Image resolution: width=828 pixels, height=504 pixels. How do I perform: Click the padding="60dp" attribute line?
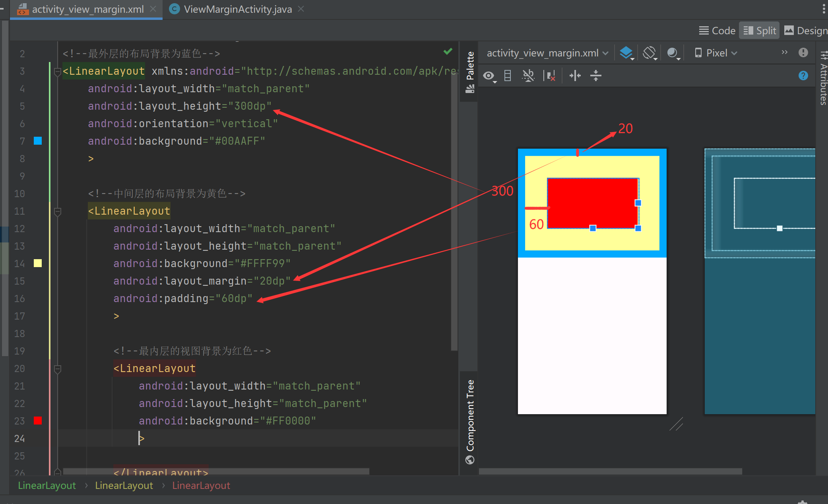coord(183,299)
